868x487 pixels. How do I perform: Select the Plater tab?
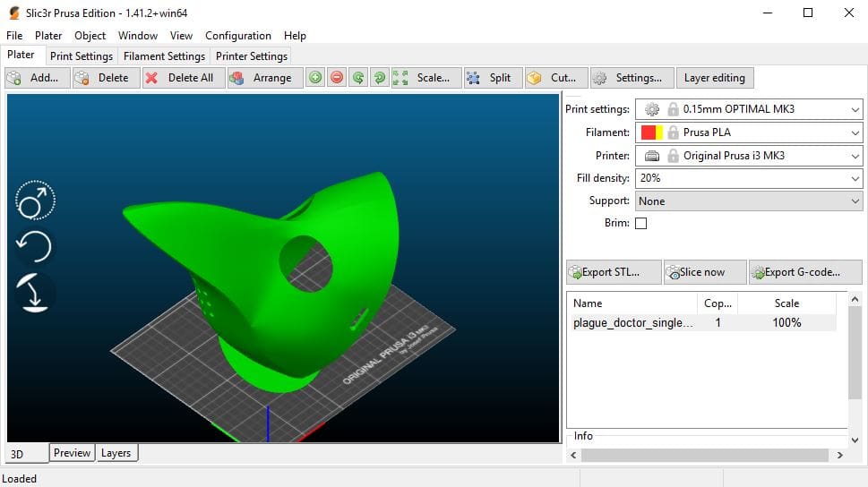(x=21, y=55)
